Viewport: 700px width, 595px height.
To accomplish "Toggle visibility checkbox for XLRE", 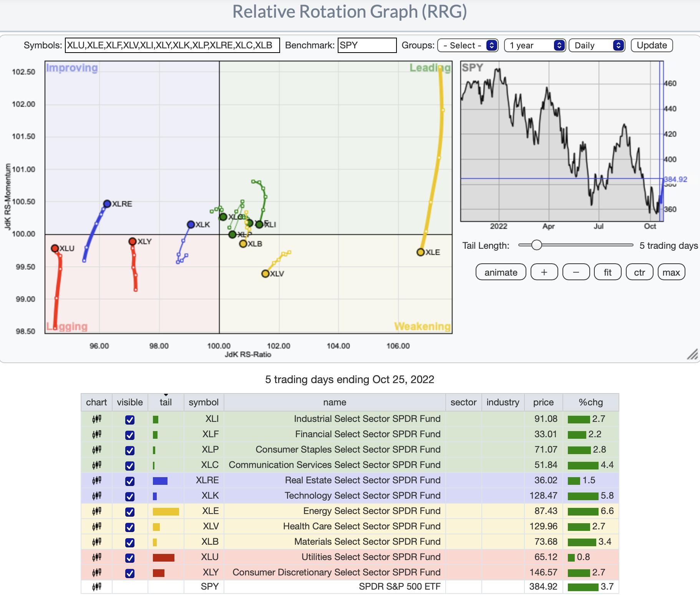I will (x=130, y=481).
